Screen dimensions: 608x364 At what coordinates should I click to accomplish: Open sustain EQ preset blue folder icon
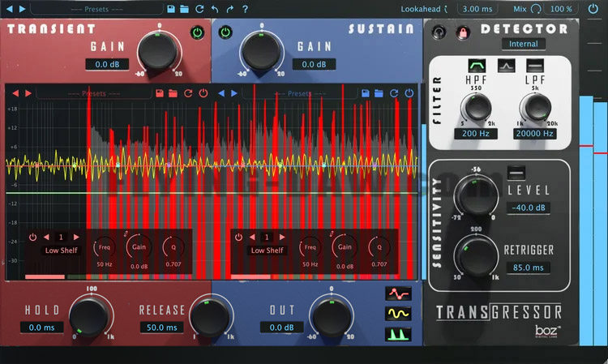point(379,93)
